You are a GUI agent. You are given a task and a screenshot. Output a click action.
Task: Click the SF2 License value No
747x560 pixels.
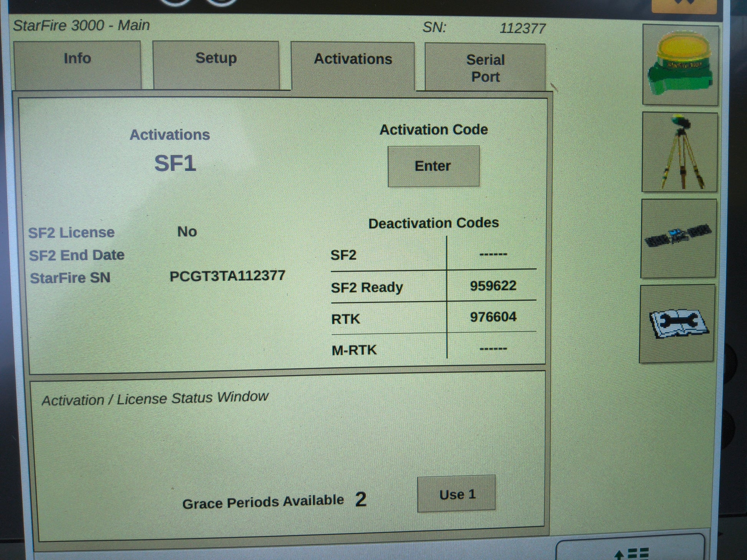[x=187, y=232]
